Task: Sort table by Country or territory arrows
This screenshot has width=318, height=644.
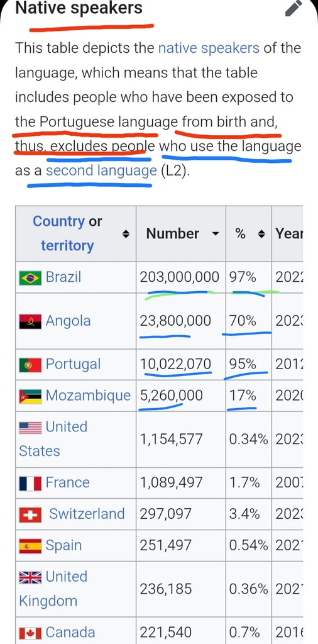Action: pyautogui.click(x=126, y=234)
